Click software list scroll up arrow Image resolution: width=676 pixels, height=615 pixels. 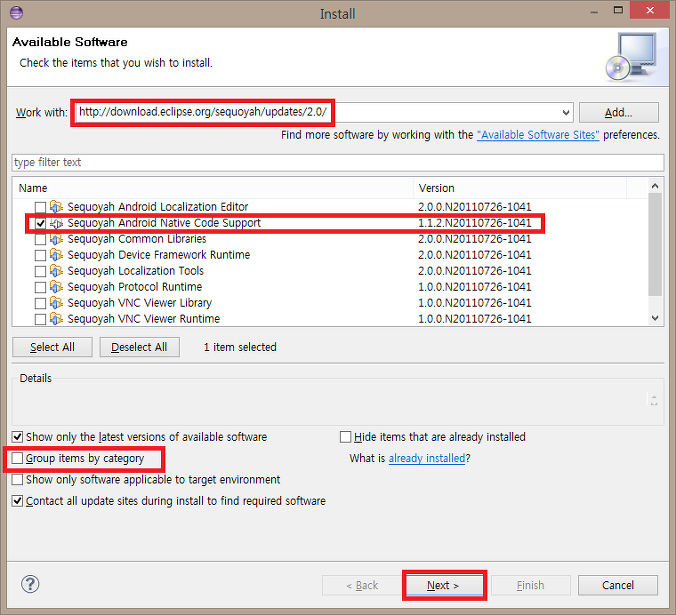coord(655,186)
